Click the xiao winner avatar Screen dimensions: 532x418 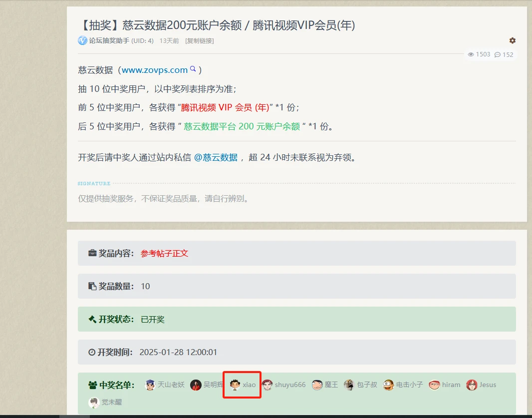click(235, 385)
